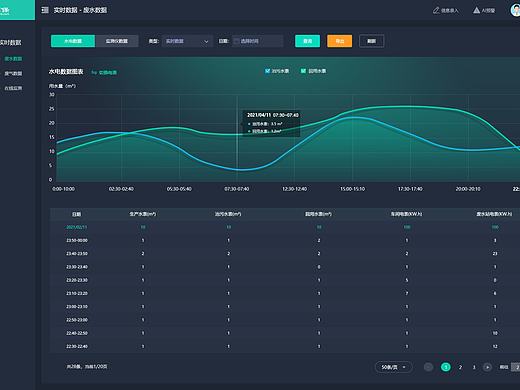
Task: Click the 生产水量(m³) column header
Action: coord(143,214)
